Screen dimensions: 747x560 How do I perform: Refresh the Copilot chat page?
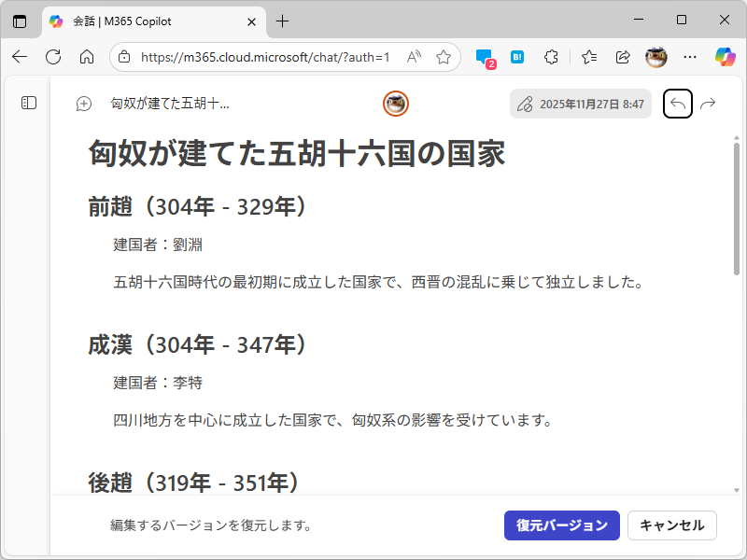point(53,57)
